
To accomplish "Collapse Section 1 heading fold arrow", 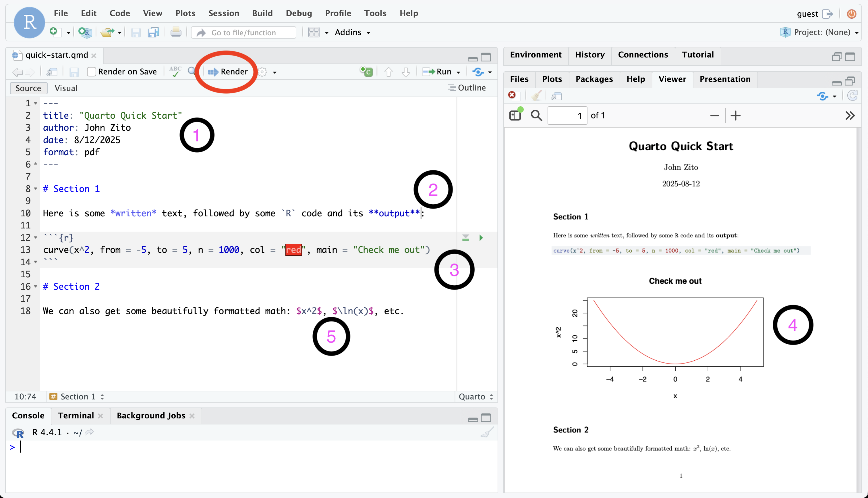I will click(36, 189).
